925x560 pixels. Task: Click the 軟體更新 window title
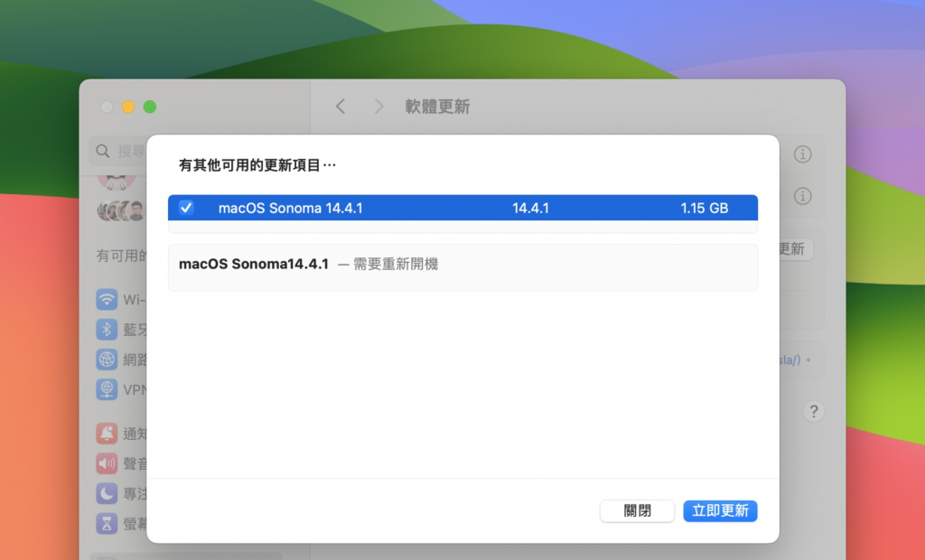tap(438, 107)
